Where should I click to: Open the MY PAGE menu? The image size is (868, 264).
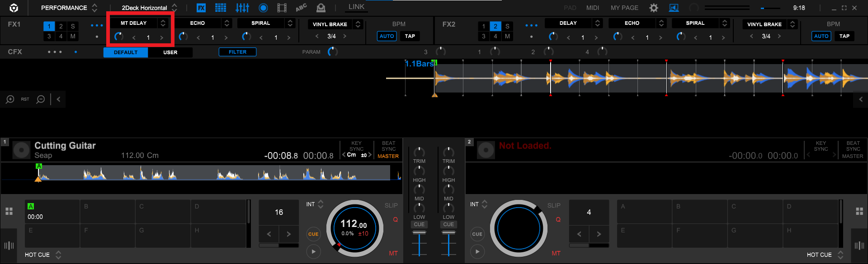pos(624,8)
